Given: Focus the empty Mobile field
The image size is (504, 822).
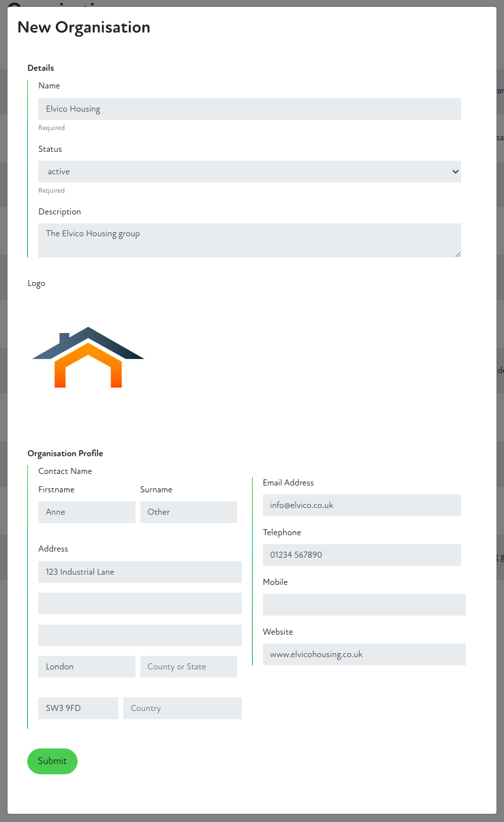Looking at the screenshot, I should click(x=364, y=605).
